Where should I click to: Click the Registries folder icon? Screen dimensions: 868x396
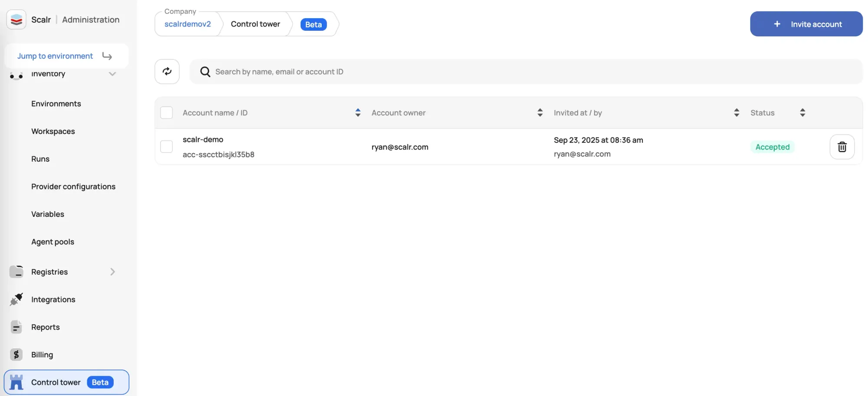tap(16, 272)
